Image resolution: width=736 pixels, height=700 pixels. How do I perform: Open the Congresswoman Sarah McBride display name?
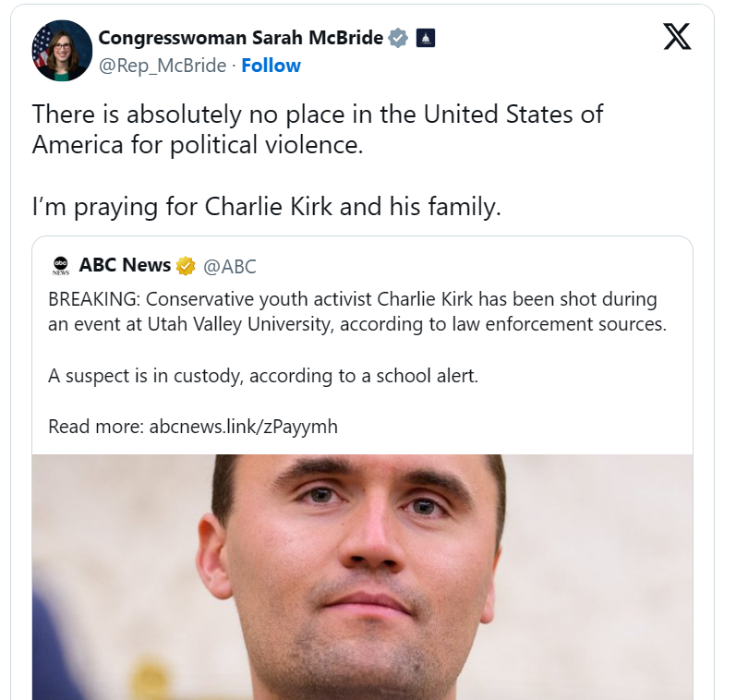tap(239, 38)
